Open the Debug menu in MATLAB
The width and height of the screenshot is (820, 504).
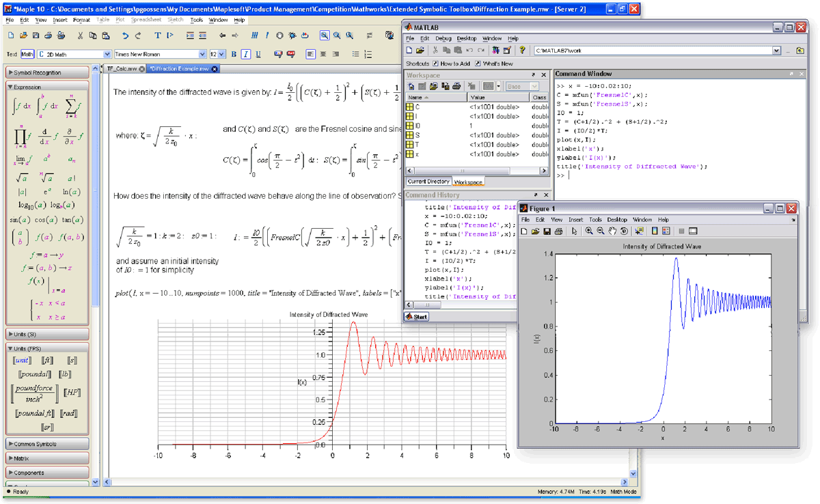pos(444,38)
